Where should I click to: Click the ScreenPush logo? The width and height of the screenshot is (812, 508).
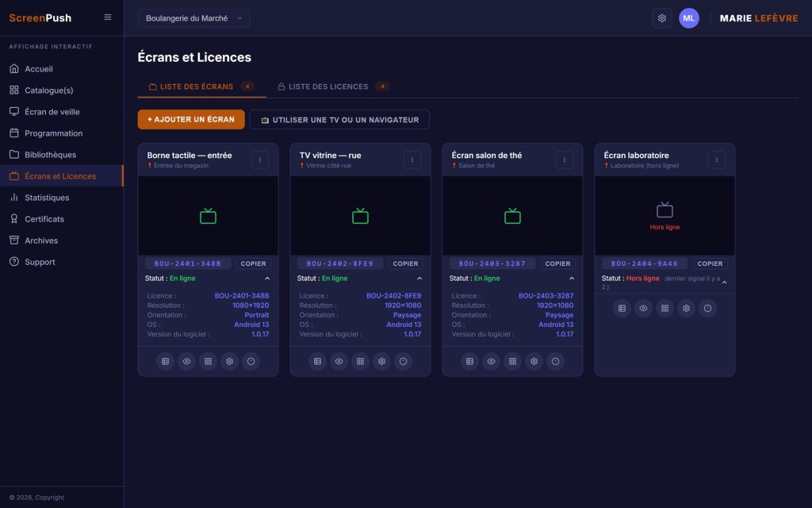(40, 17)
